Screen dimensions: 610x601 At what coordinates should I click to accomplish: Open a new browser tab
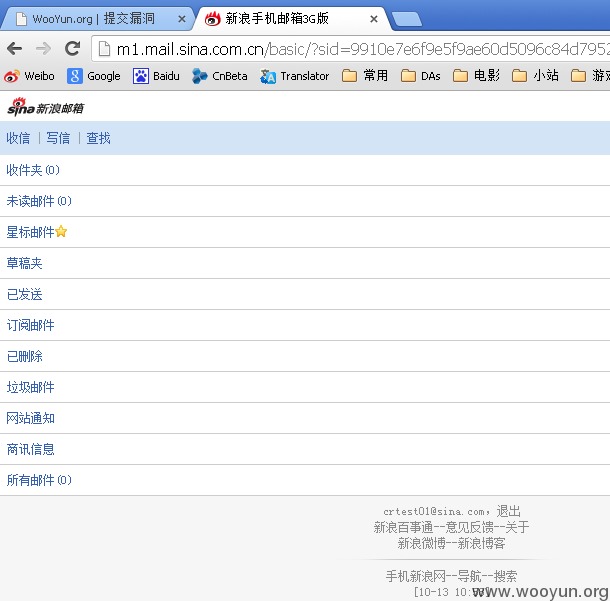point(407,19)
